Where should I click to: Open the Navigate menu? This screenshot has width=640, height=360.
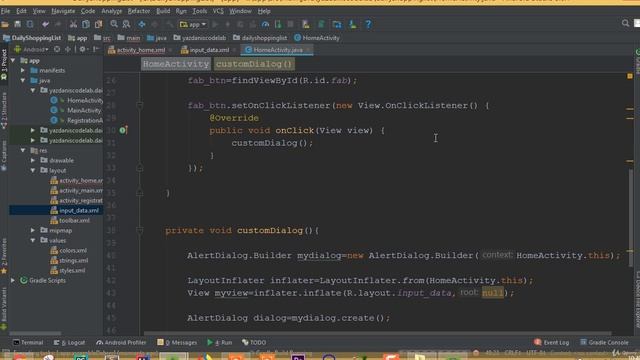pos(63,11)
